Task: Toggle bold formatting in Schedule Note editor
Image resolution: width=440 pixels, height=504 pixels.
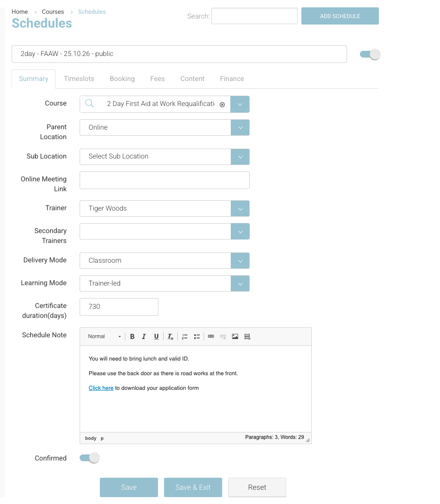Action: pos(132,336)
